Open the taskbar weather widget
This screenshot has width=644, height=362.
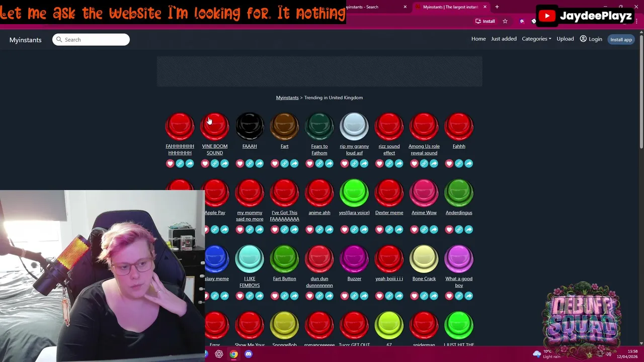547,354
